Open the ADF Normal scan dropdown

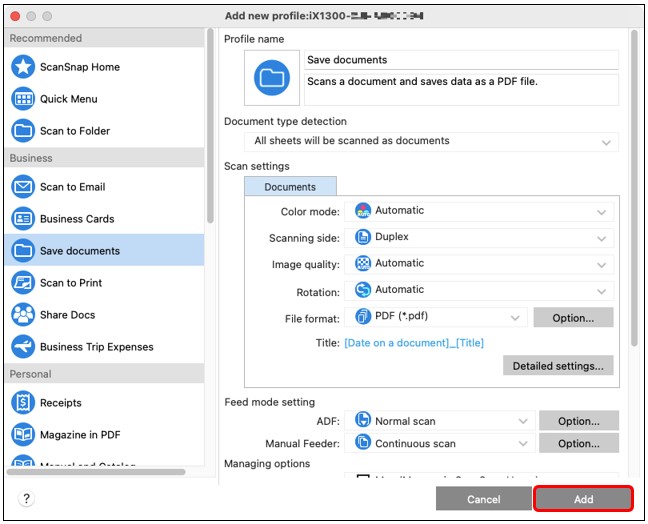coord(440,421)
